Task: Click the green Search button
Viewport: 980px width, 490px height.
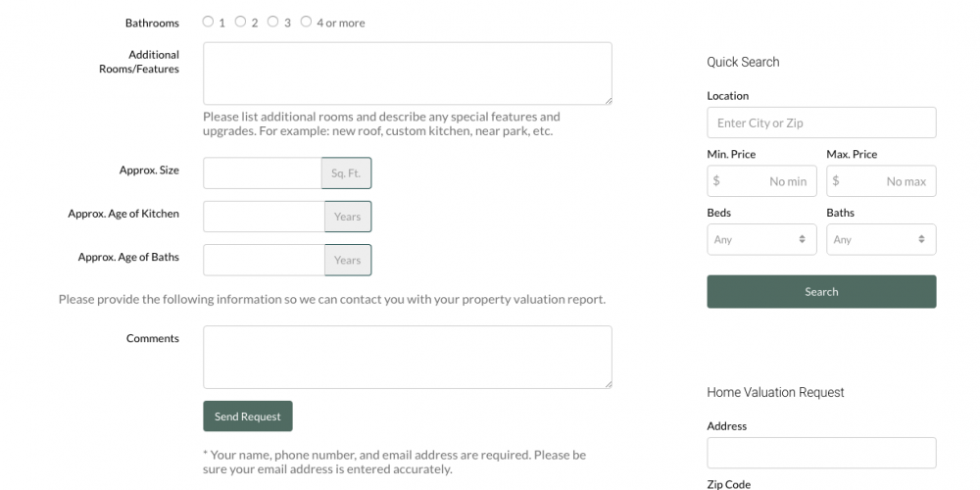Action: (821, 292)
